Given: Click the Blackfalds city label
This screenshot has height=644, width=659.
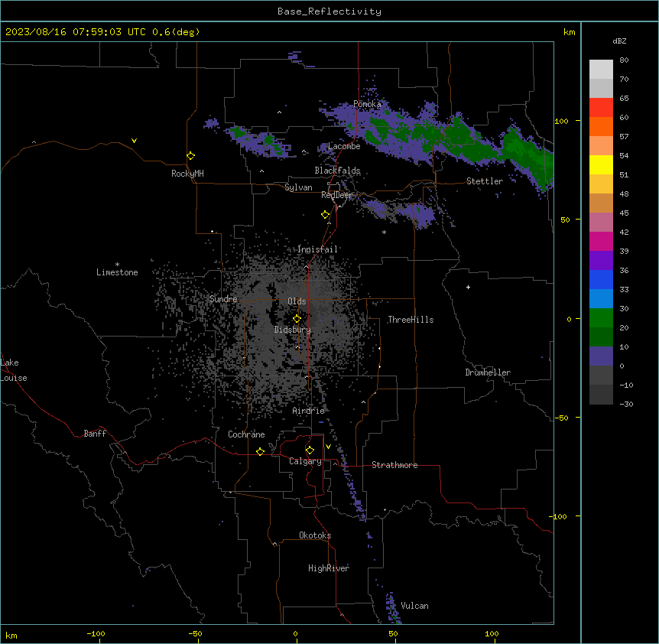Looking at the screenshot, I should (337, 171).
